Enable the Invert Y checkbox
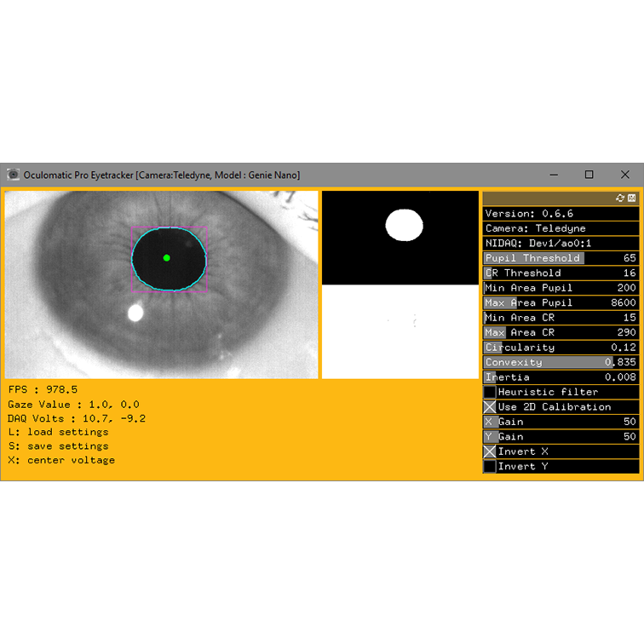 click(490, 467)
